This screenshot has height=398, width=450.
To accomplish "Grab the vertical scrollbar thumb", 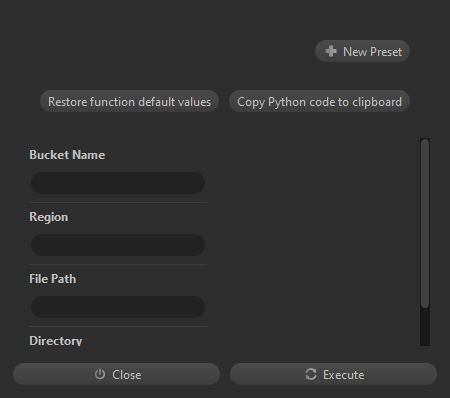I will (x=425, y=223).
